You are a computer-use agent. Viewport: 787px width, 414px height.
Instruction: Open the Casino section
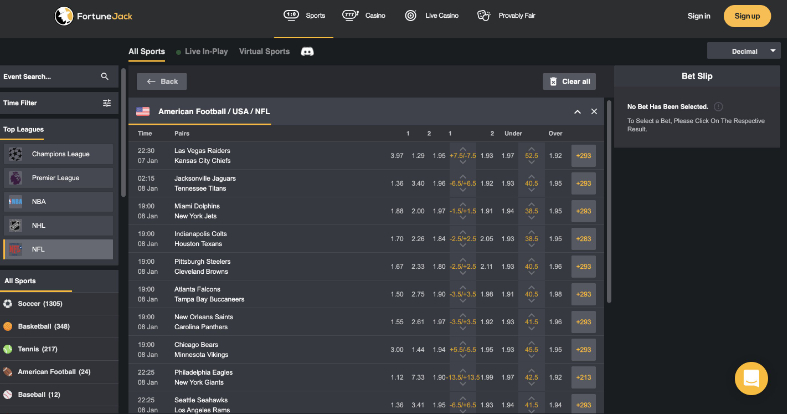pos(363,16)
